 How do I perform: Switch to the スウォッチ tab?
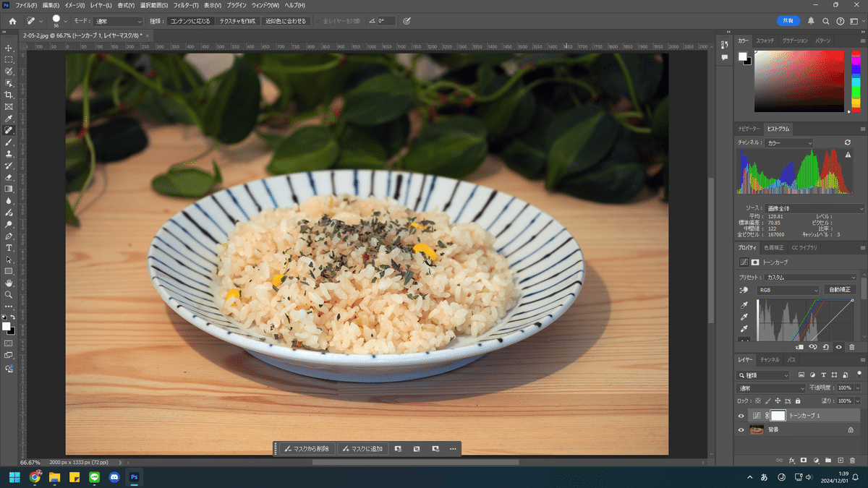pyautogui.click(x=766, y=40)
